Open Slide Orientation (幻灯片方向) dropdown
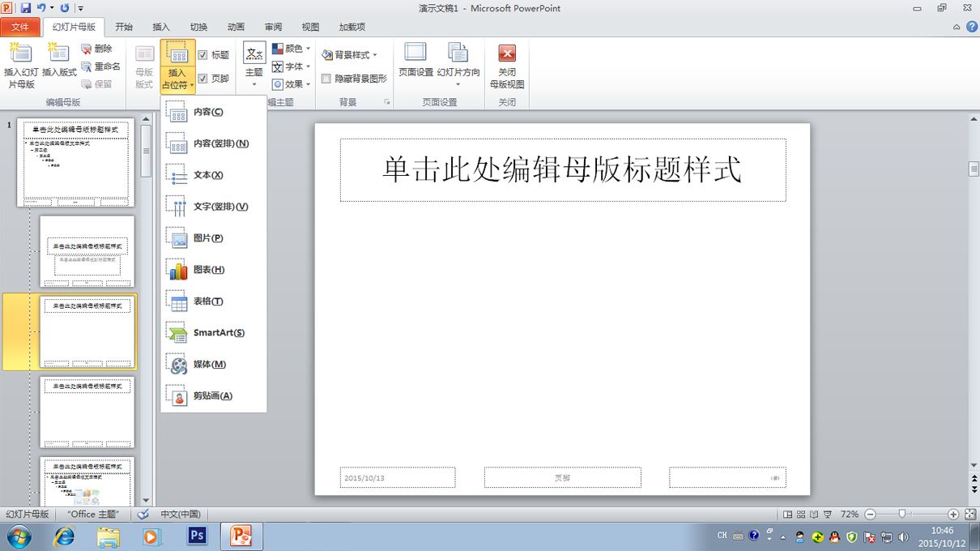The width and height of the screenshot is (980, 551). (458, 66)
